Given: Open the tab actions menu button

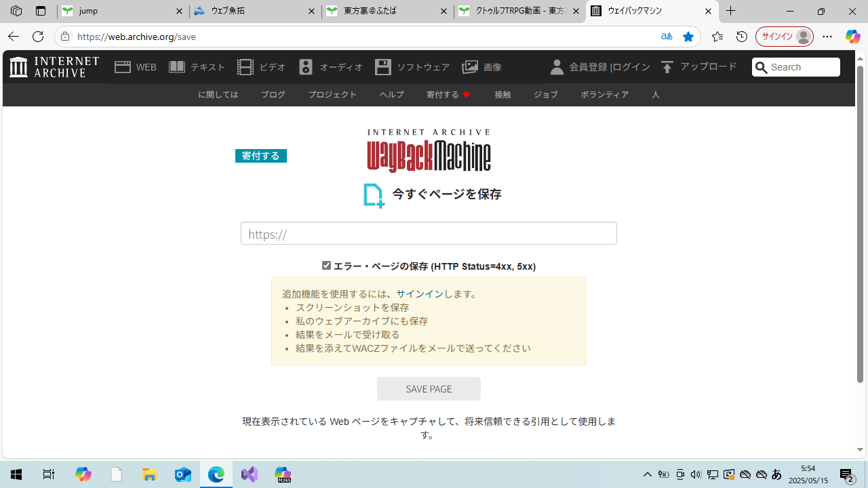Looking at the screenshot, I should 41,12.
